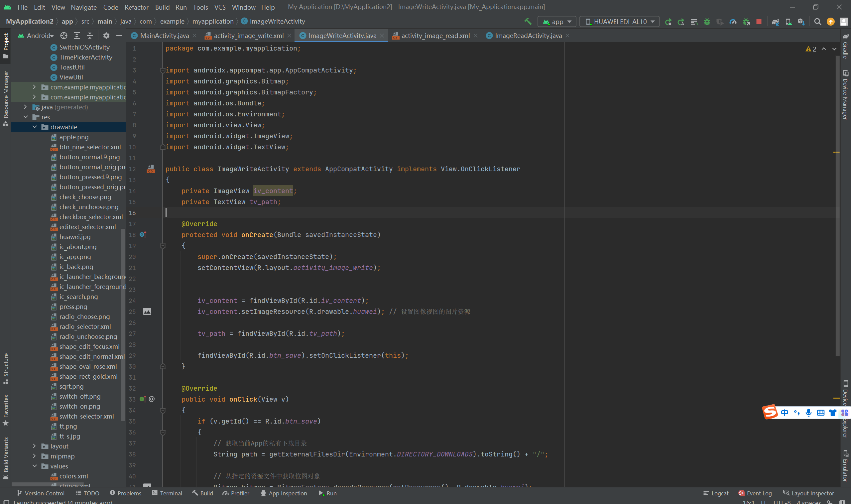Open the SDK Manager icon

pos(801,21)
